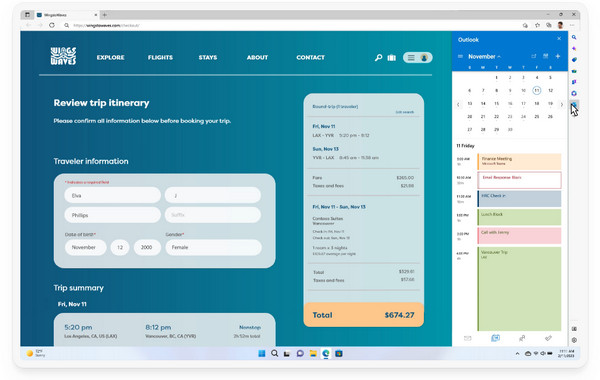
Task: Open the site search magnifier icon
Action: coord(378,57)
